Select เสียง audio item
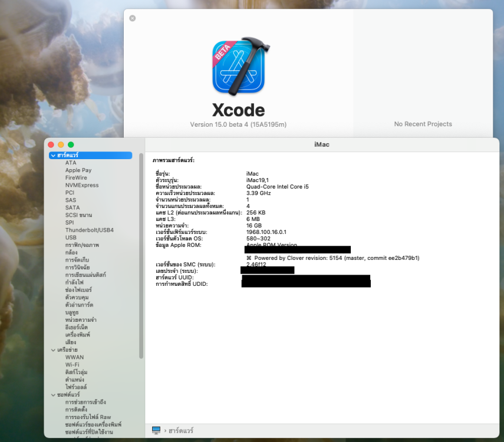This screenshot has width=504, height=442. pyautogui.click(x=71, y=342)
